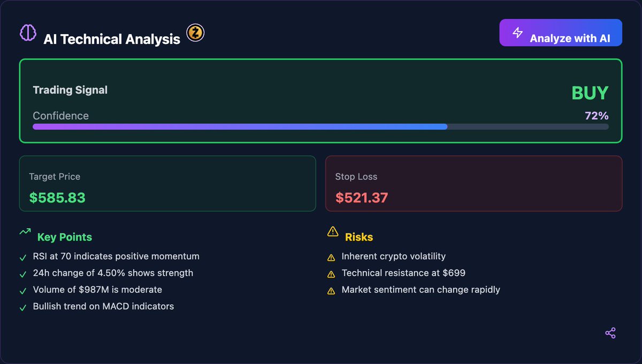Image resolution: width=642 pixels, height=364 pixels.
Task: Click the Analyze with AI button
Action: (x=561, y=33)
